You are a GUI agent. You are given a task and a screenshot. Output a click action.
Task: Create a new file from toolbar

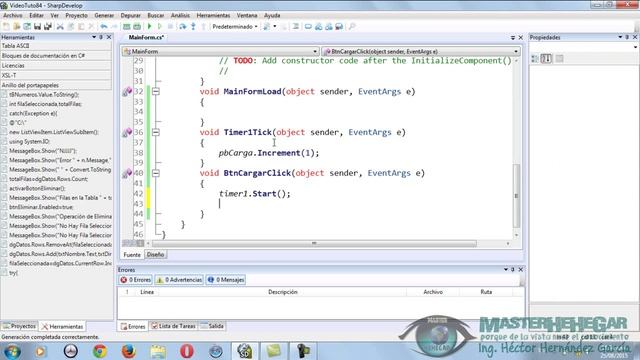click(x=6, y=27)
